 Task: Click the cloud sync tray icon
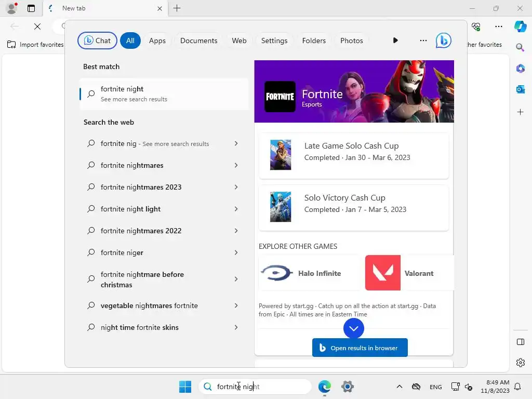coord(416,387)
